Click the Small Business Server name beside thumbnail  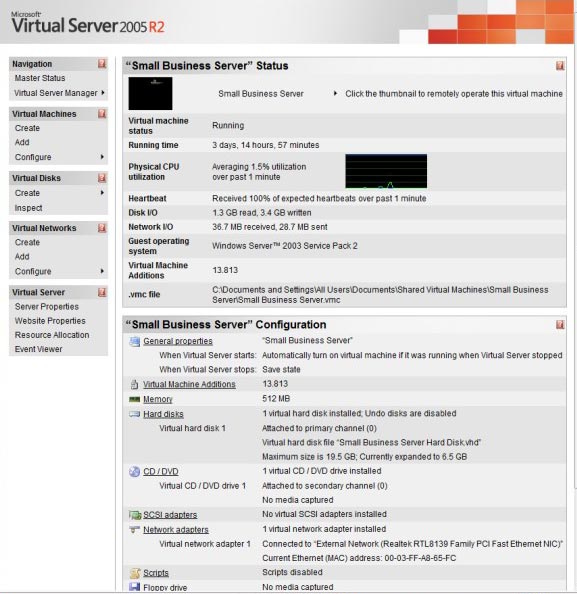(x=261, y=94)
